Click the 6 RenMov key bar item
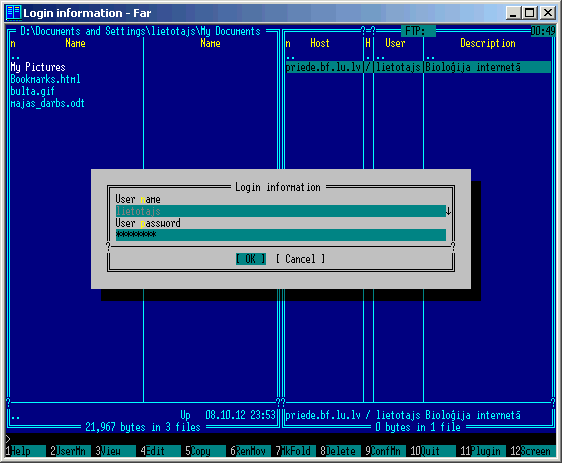 click(x=251, y=451)
